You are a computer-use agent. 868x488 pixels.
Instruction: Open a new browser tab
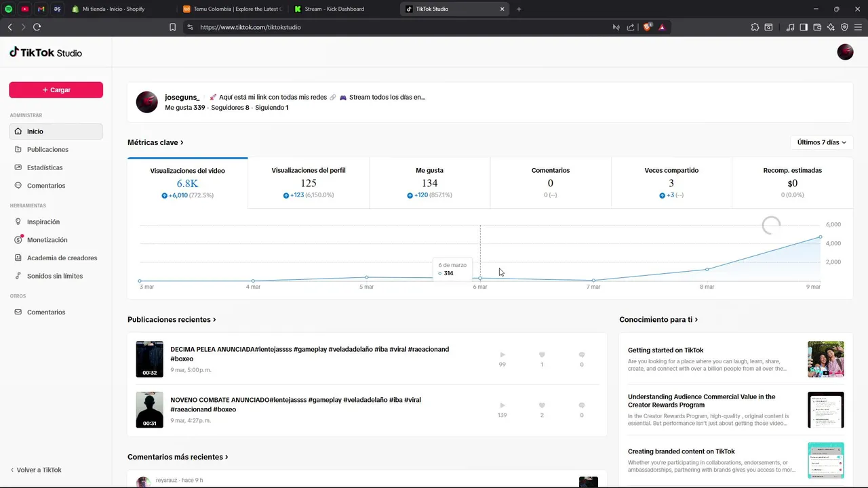519,9
